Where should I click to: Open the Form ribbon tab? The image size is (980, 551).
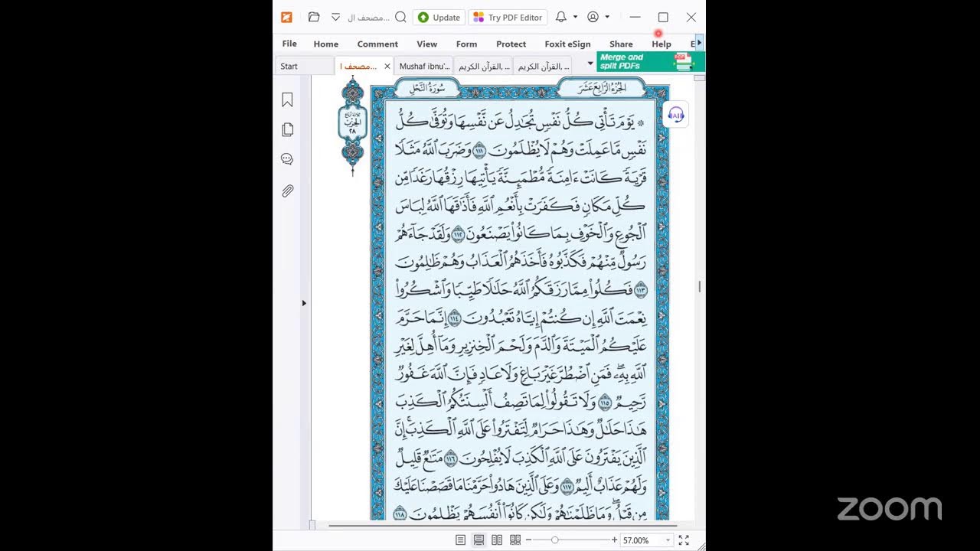pyautogui.click(x=466, y=44)
